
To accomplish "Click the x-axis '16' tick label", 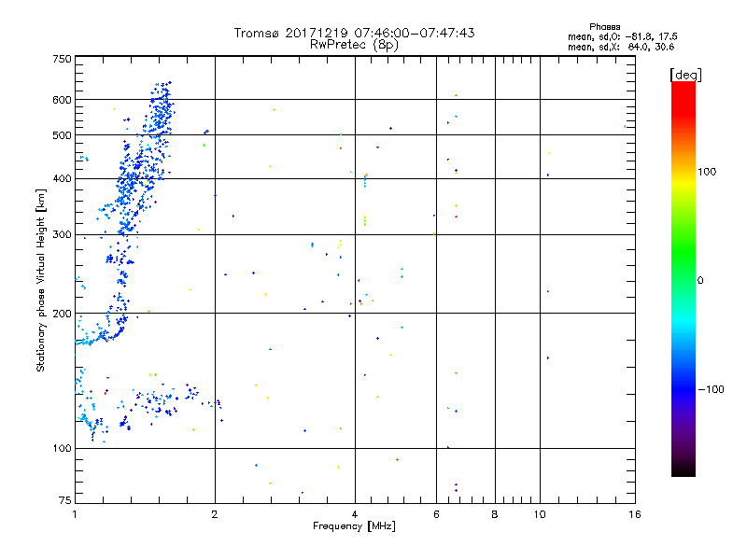I will pyautogui.click(x=635, y=514).
